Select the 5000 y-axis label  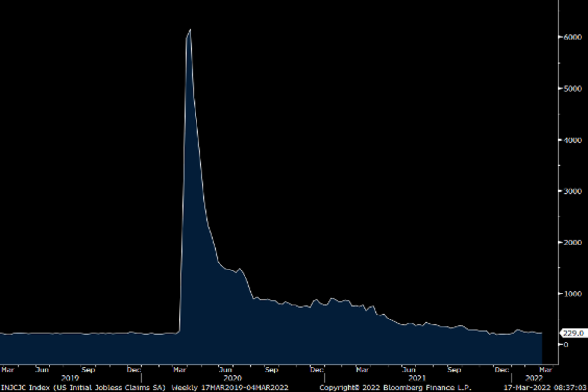(x=568, y=89)
